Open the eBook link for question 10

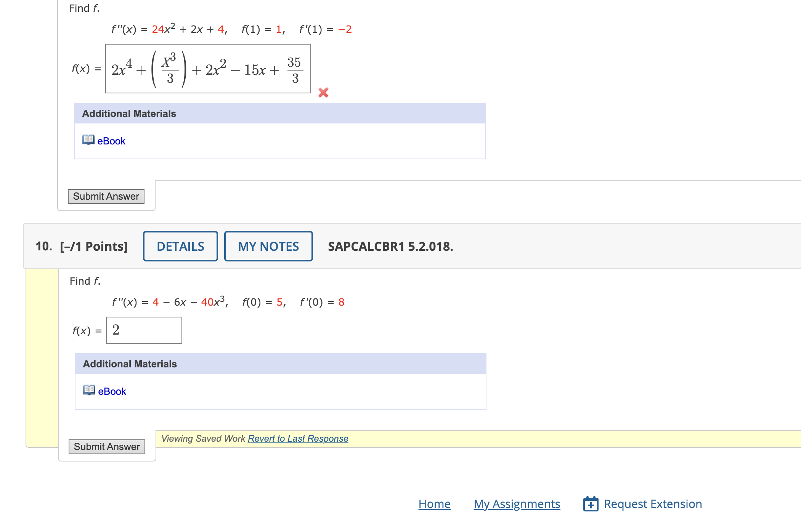point(112,392)
